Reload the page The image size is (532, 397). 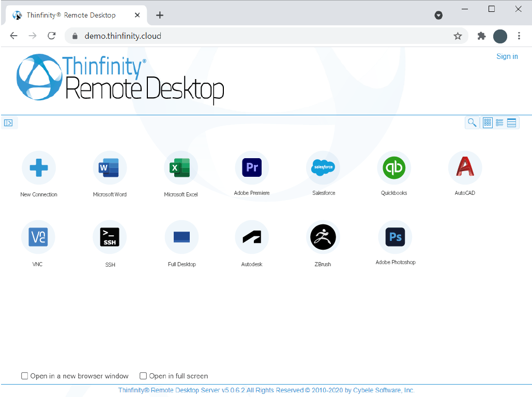click(x=52, y=36)
